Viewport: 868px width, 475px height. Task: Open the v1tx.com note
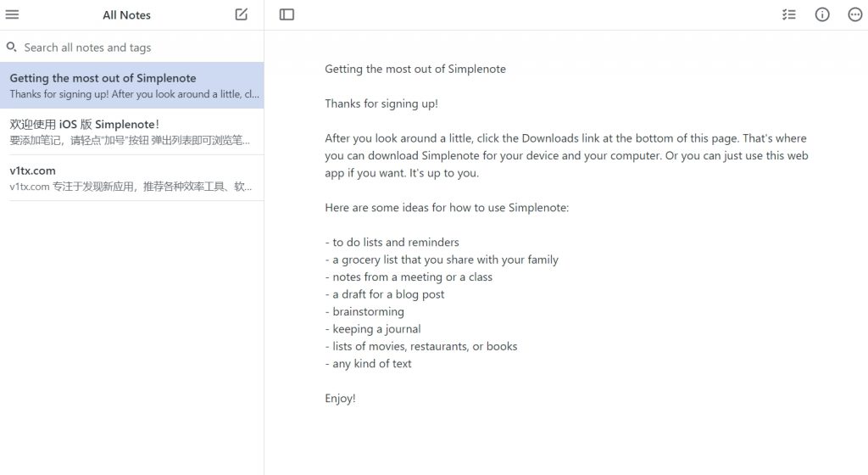click(131, 178)
